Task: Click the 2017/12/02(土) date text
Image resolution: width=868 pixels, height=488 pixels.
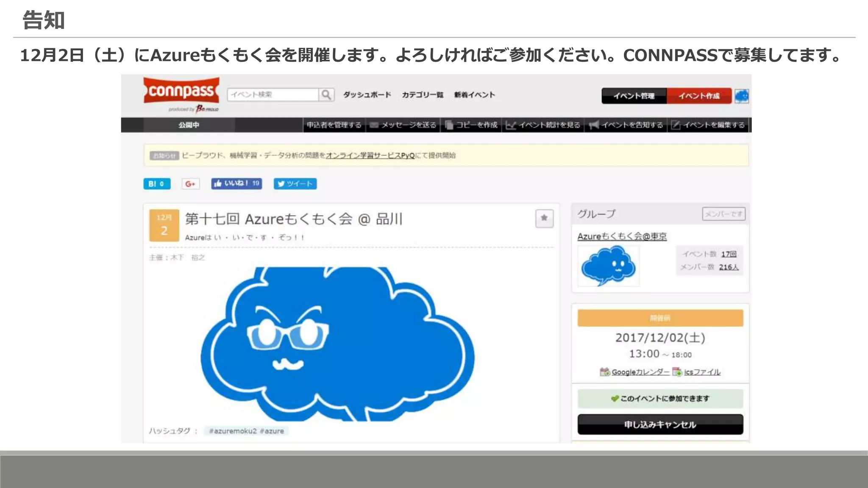Action: pyautogui.click(x=660, y=338)
